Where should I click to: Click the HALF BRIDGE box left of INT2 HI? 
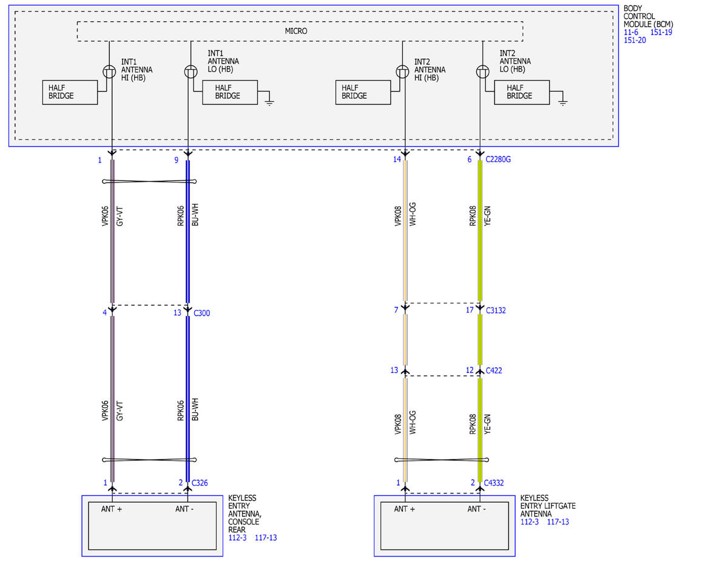click(x=363, y=92)
